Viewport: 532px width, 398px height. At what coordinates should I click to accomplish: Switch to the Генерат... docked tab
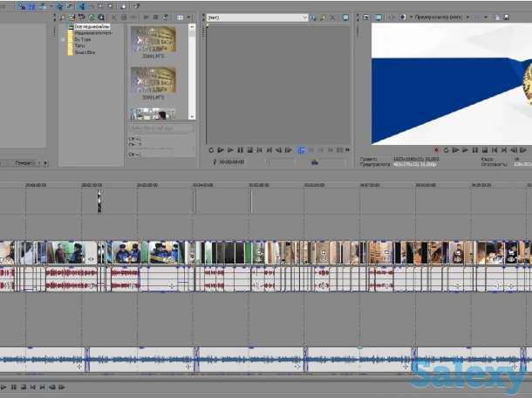tap(24, 163)
